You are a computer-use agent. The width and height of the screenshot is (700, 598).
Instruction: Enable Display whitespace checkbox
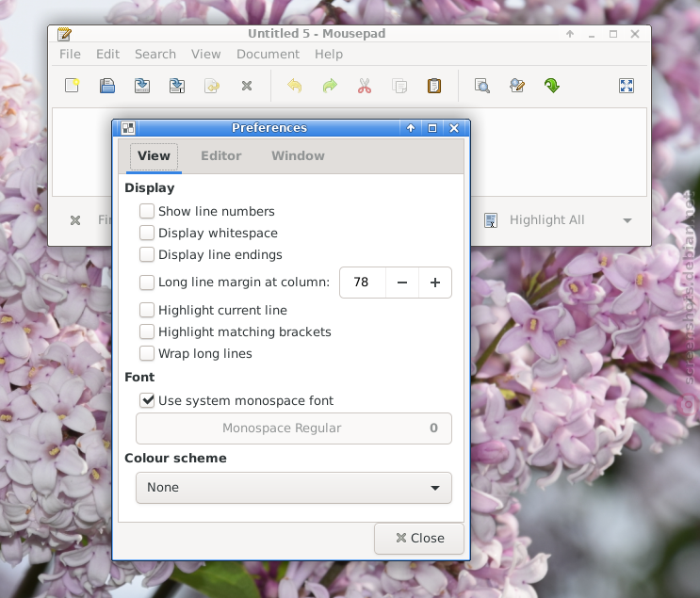pyautogui.click(x=146, y=233)
